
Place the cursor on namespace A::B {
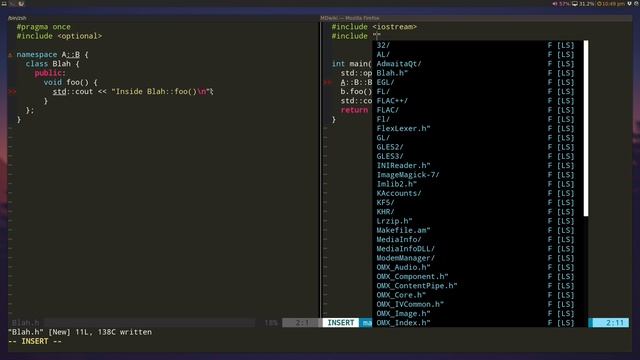click(53, 55)
